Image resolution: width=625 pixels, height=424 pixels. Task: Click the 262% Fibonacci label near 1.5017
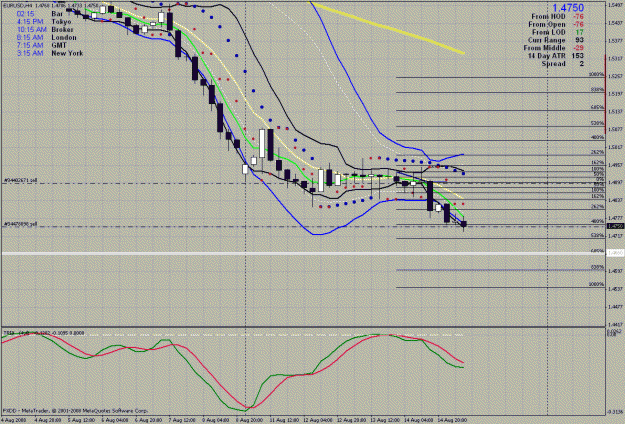(597, 152)
